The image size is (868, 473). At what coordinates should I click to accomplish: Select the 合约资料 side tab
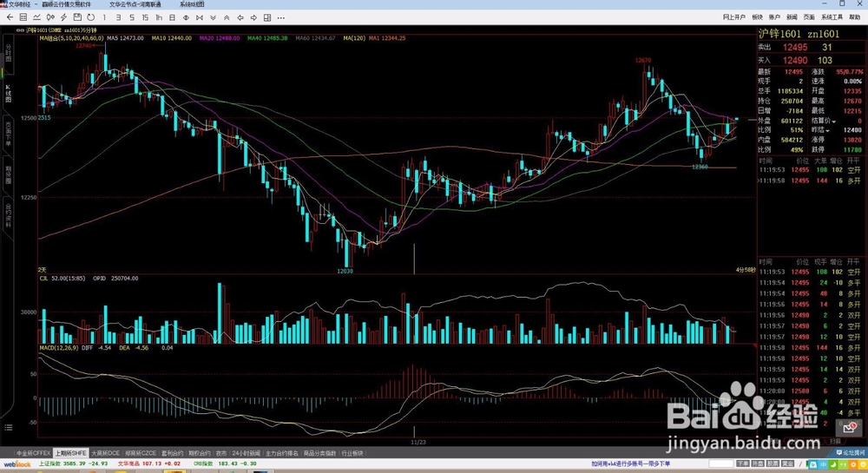click(8, 216)
